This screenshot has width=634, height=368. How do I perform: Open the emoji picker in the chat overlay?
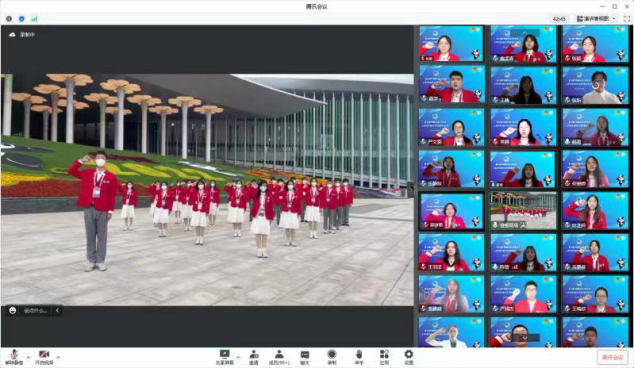tap(13, 311)
